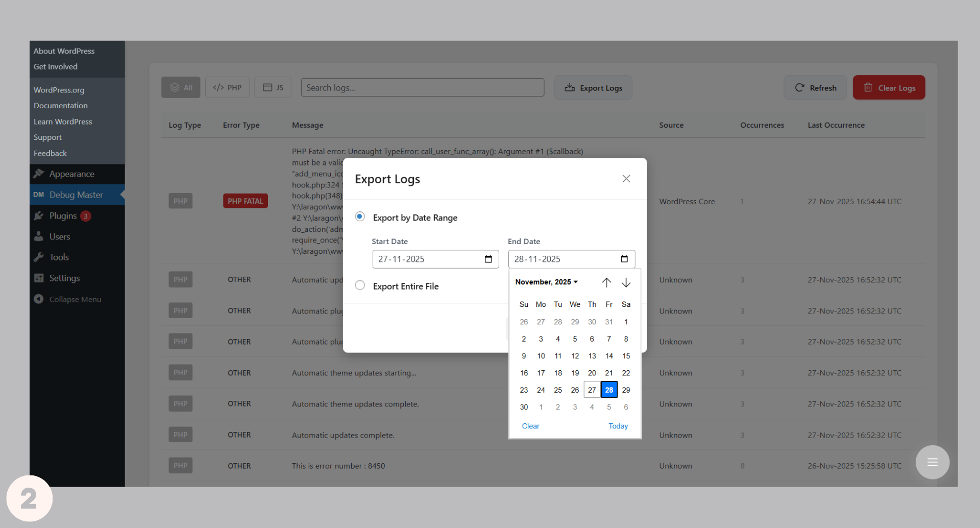Click the Plugins update count badge
The height and width of the screenshot is (528, 980).
86,216
